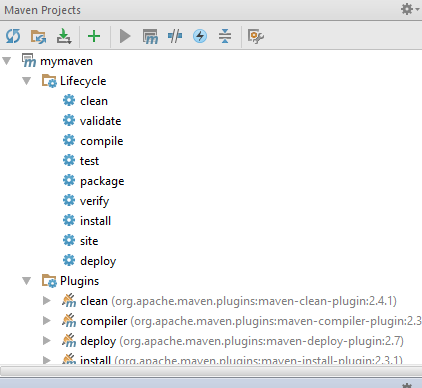Select the clean lifecycle phase
The height and width of the screenshot is (388, 422).
(x=94, y=101)
